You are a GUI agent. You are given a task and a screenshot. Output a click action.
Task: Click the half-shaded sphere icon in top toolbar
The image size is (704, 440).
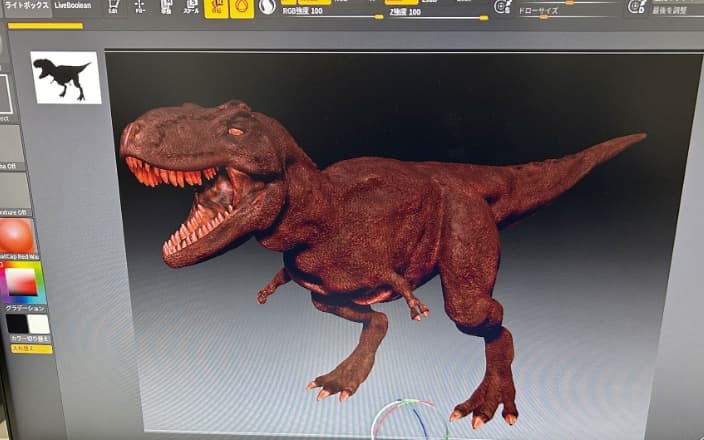point(267,7)
